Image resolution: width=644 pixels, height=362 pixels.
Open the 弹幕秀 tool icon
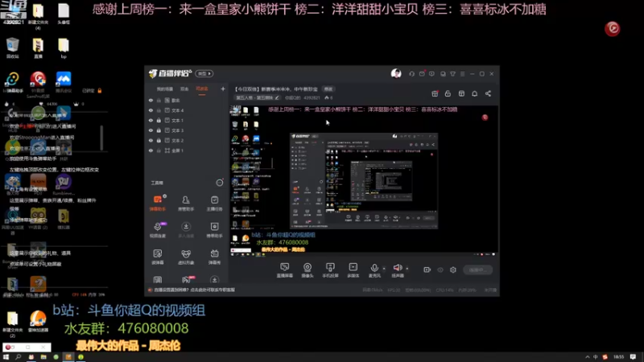point(214,257)
